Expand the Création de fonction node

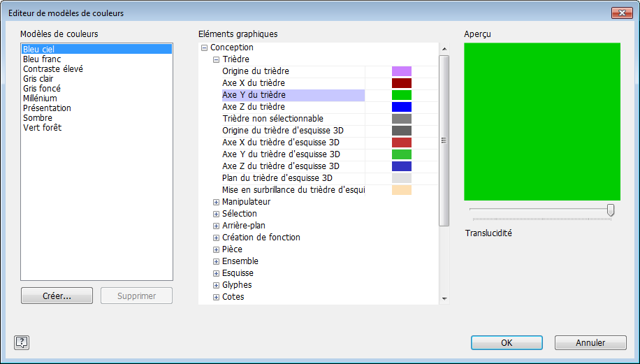pyautogui.click(x=217, y=238)
